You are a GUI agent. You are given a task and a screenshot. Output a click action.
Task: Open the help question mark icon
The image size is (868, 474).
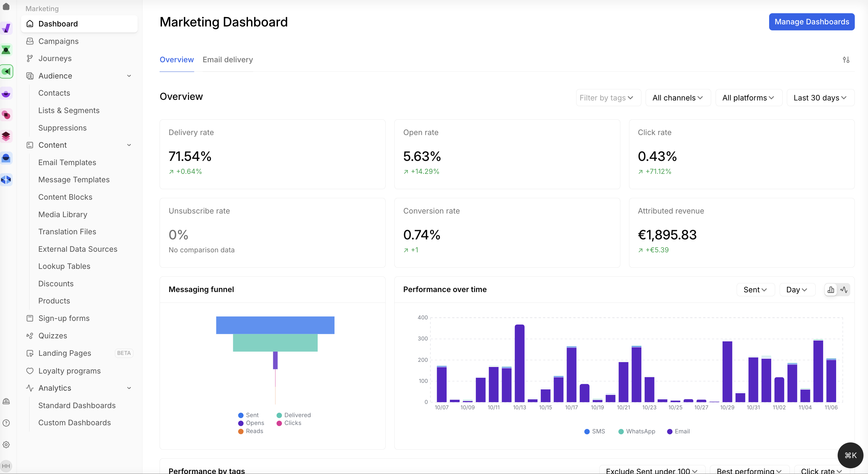[x=6, y=423]
